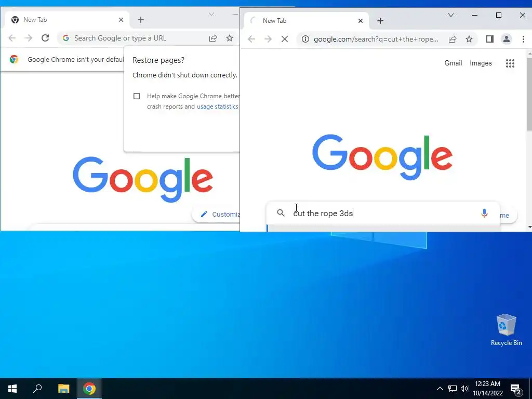Click right window URL bar google.com/search
This screenshot has width=532, height=399.
pos(376,39)
